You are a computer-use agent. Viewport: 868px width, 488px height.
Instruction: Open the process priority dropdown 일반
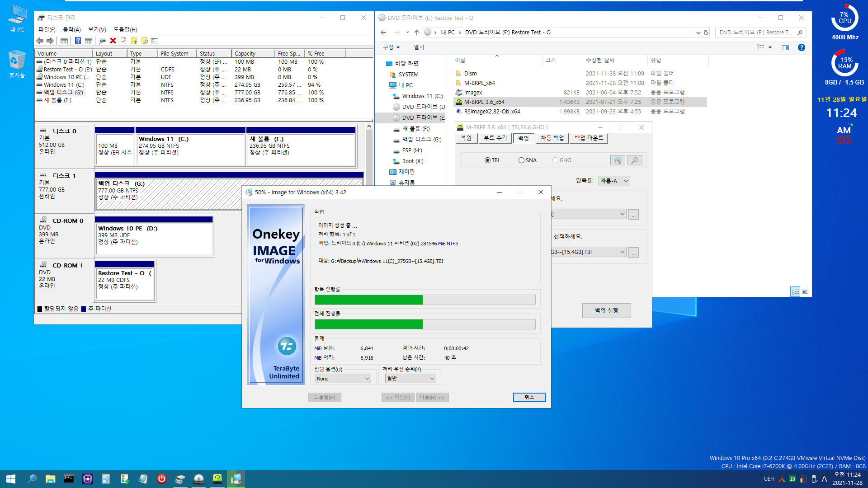(410, 379)
